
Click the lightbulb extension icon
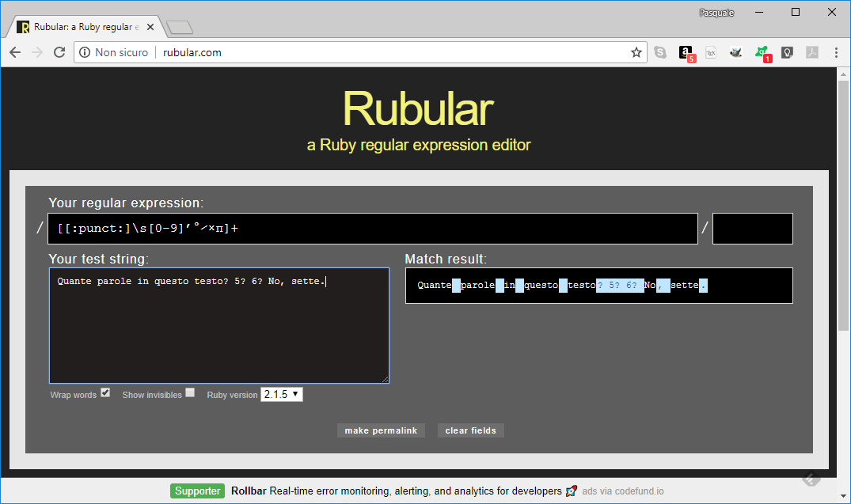point(787,52)
